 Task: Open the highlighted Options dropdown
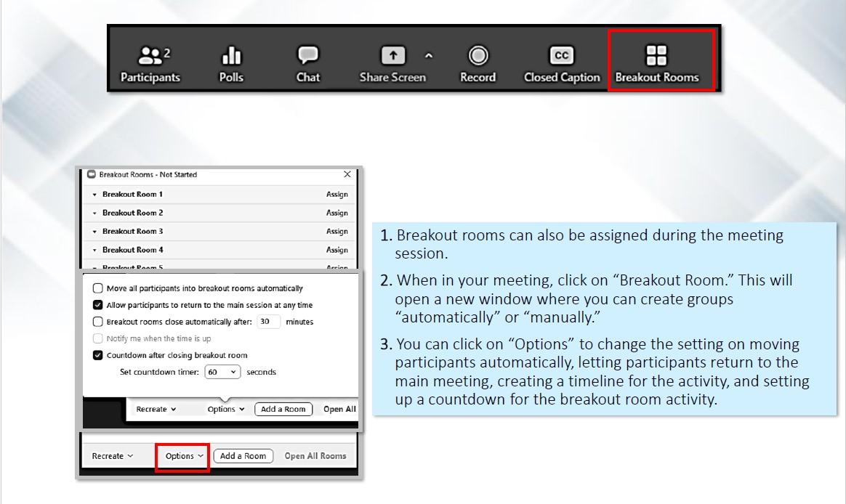tap(182, 456)
